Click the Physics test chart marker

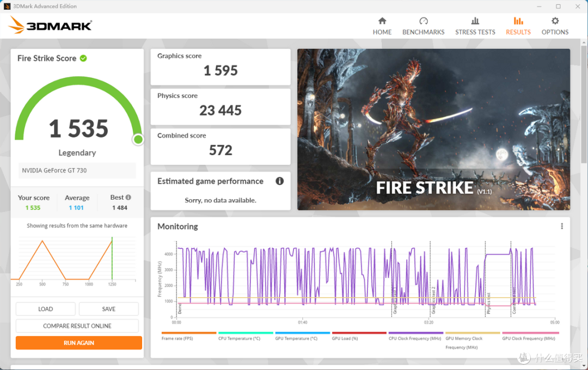point(488,303)
